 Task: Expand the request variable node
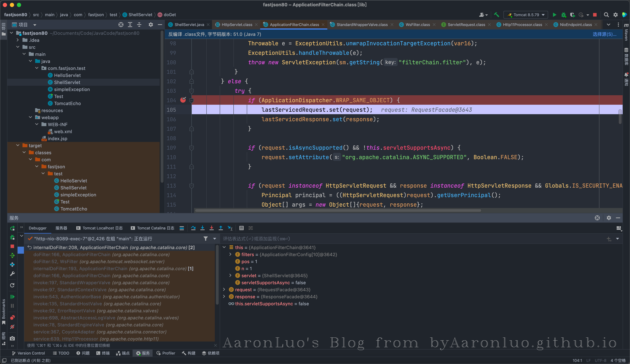click(224, 289)
